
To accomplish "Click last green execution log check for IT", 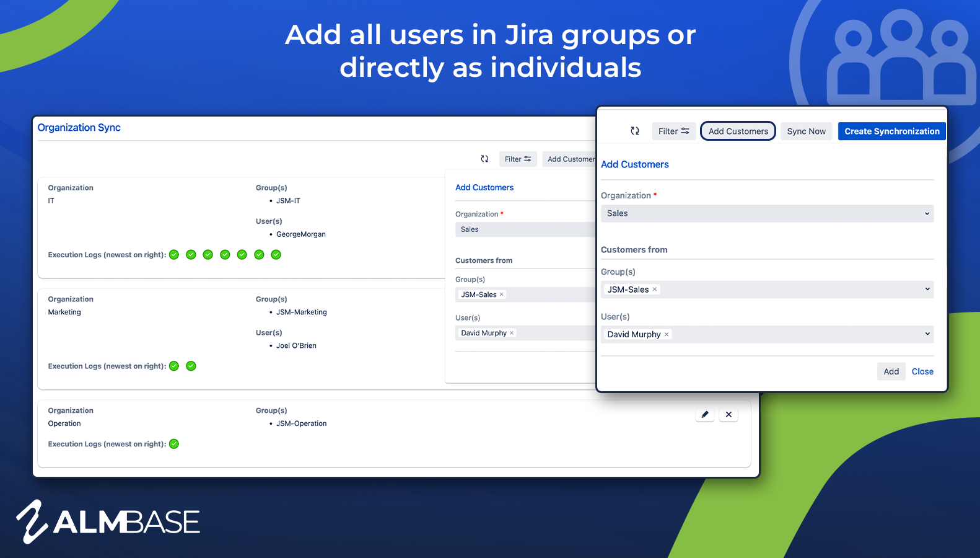I will [x=276, y=254].
